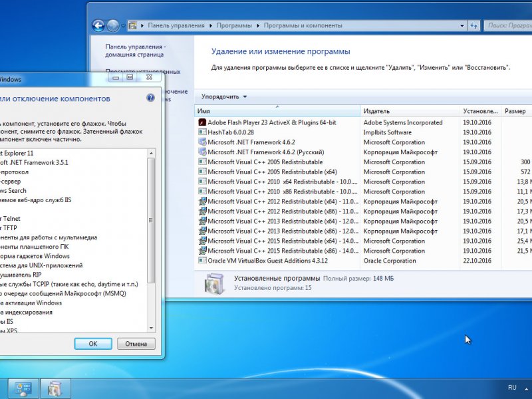Viewport: 532px width, 399px height.
Task: Select Visual C++ 2005 Redistributable icon
Action: point(202,162)
